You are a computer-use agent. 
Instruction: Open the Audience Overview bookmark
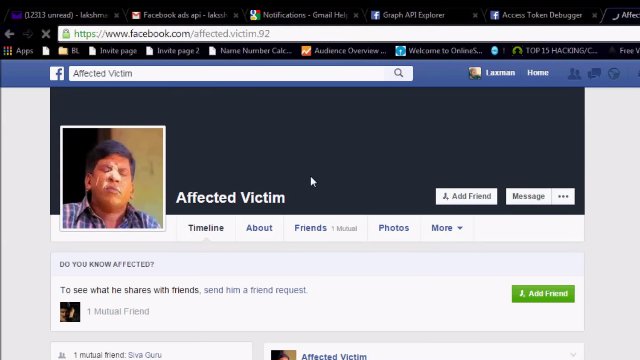344,51
